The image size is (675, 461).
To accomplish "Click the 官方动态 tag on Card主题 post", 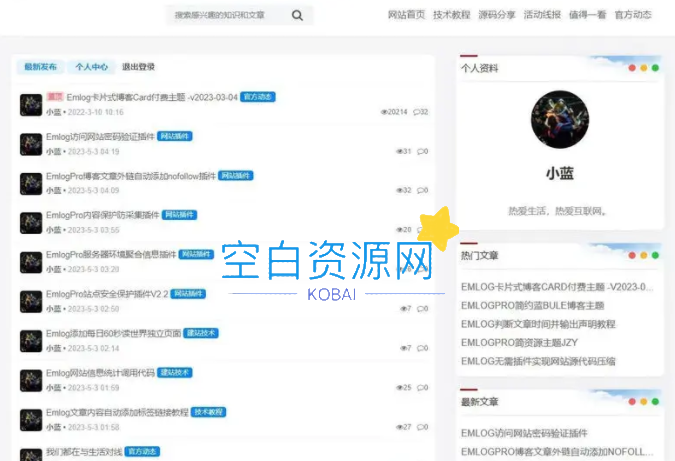I will [257, 97].
